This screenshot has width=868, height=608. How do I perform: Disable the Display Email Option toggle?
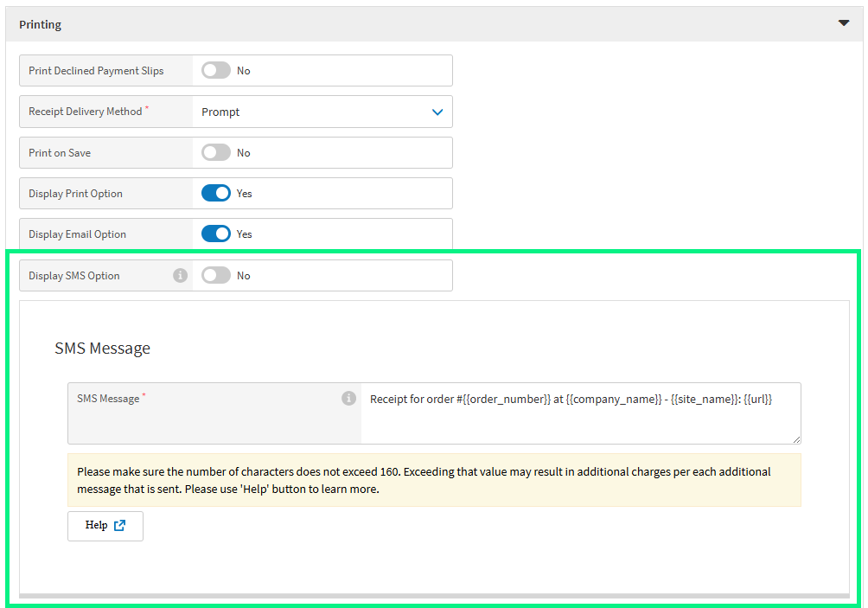coord(216,234)
